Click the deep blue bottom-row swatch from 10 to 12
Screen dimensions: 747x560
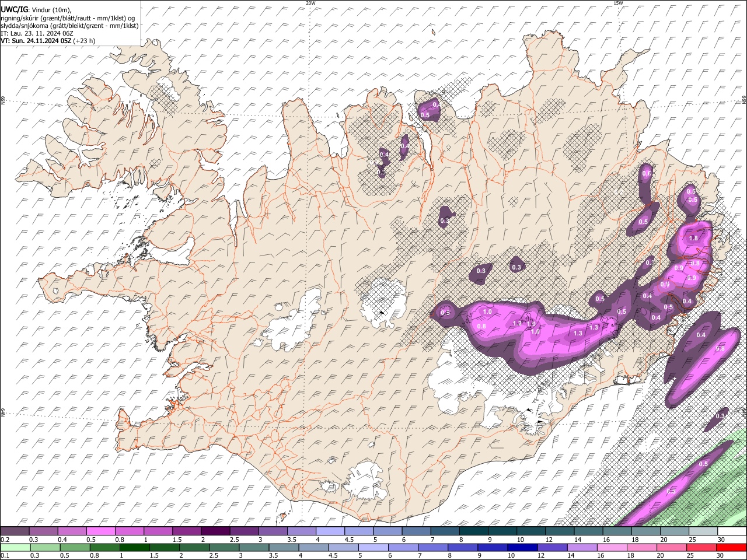point(522,547)
